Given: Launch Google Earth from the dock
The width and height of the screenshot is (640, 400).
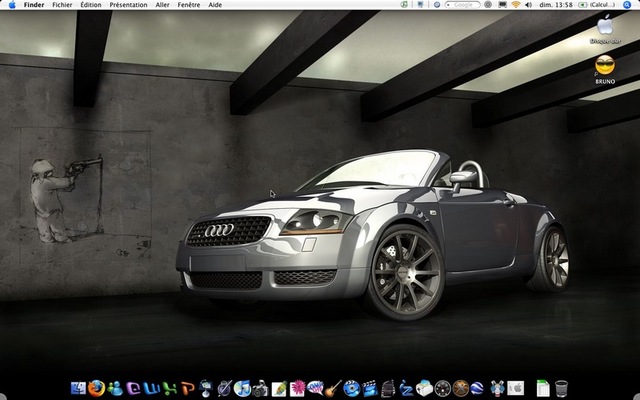Looking at the screenshot, I should click(477, 388).
